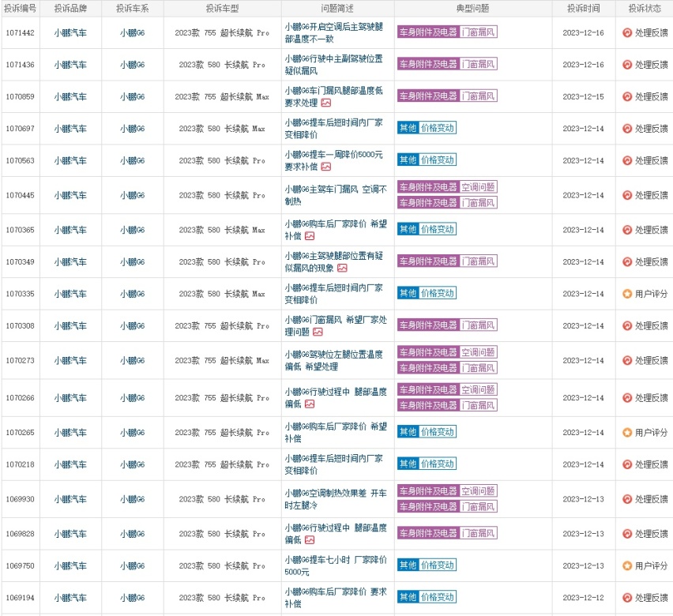Image resolution: width=673 pixels, height=616 pixels.
Task: Click 小鹏G6 series link in row 1070218
Action: tap(132, 464)
